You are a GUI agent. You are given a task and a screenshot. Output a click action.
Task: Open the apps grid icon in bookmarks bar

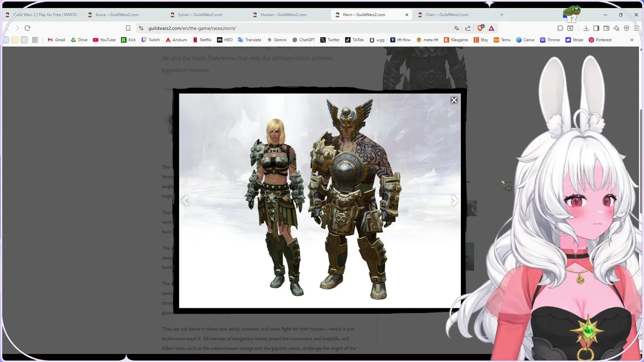click(35, 40)
